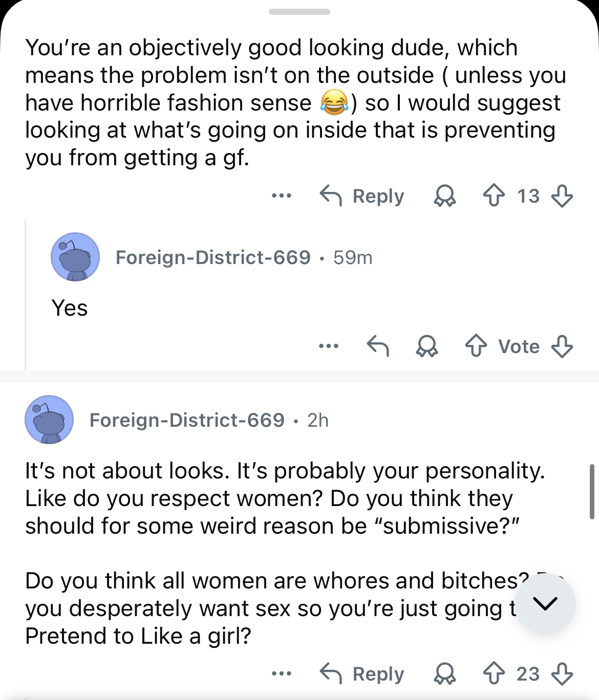Viewport: 599px width, 700px height.
Task: Give award to the 23-point comment
Action: click(x=444, y=674)
